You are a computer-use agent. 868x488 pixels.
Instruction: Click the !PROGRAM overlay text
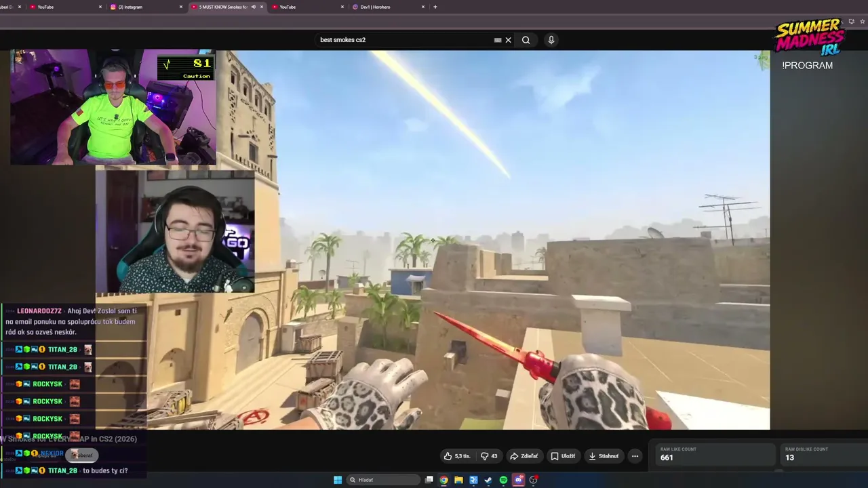tap(807, 65)
